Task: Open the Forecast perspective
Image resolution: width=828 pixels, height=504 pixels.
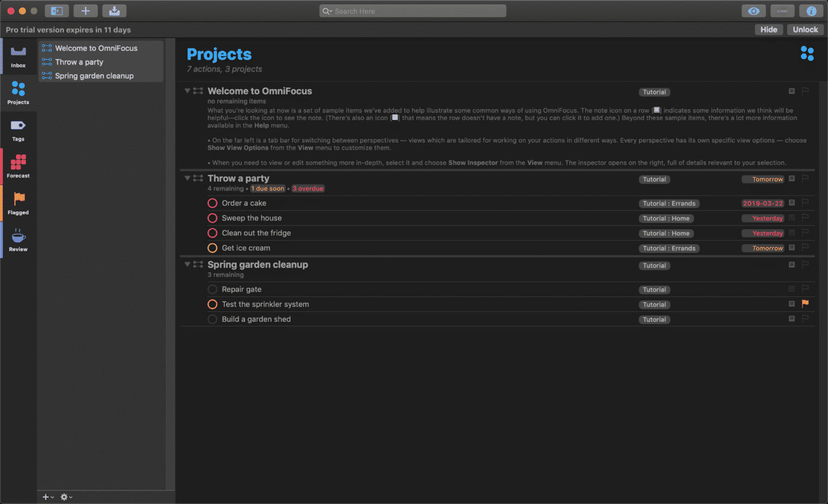Action: point(18,166)
